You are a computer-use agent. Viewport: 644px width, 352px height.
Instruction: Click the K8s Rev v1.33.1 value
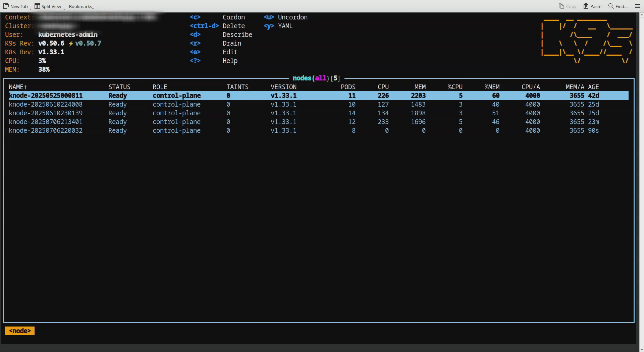(51, 52)
